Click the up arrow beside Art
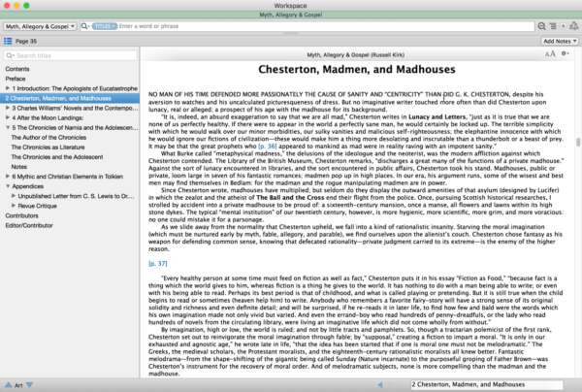 [x=7, y=385]
